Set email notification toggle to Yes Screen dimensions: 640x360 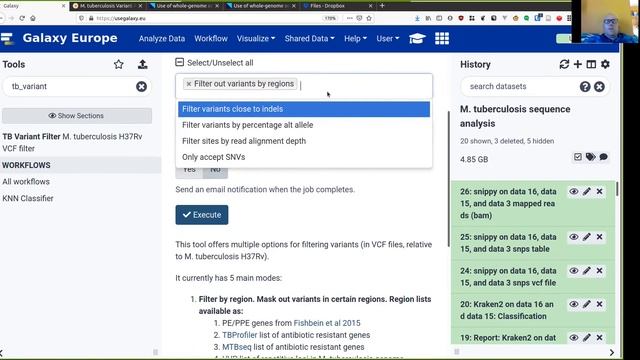(x=189, y=171)
